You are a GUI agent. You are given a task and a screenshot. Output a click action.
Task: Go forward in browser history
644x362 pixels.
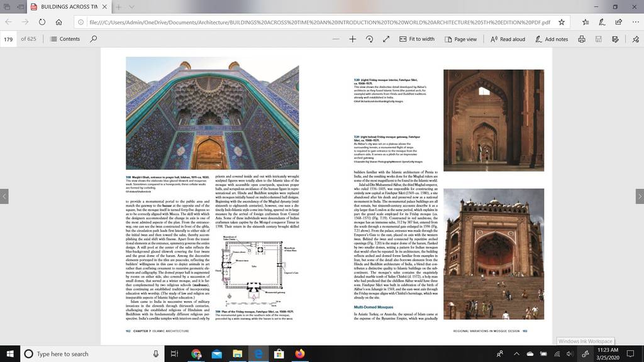pyautogui.click(x=25, y=22)
